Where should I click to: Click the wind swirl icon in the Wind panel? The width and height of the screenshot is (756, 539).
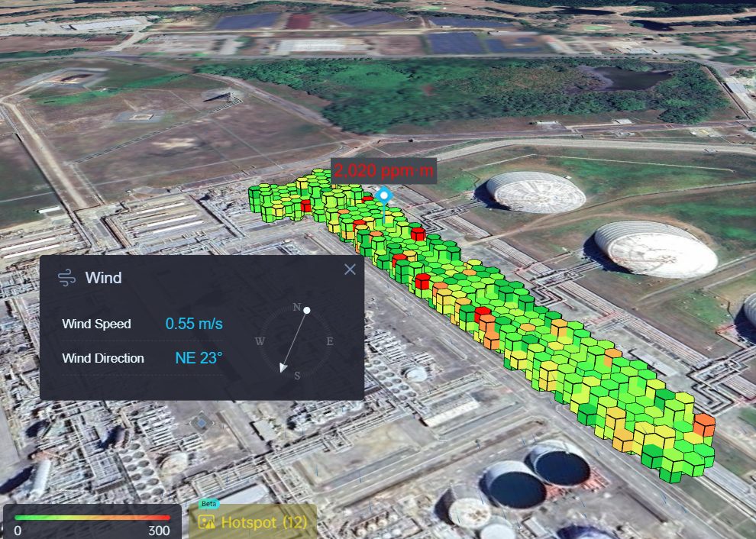click(65, 278)
